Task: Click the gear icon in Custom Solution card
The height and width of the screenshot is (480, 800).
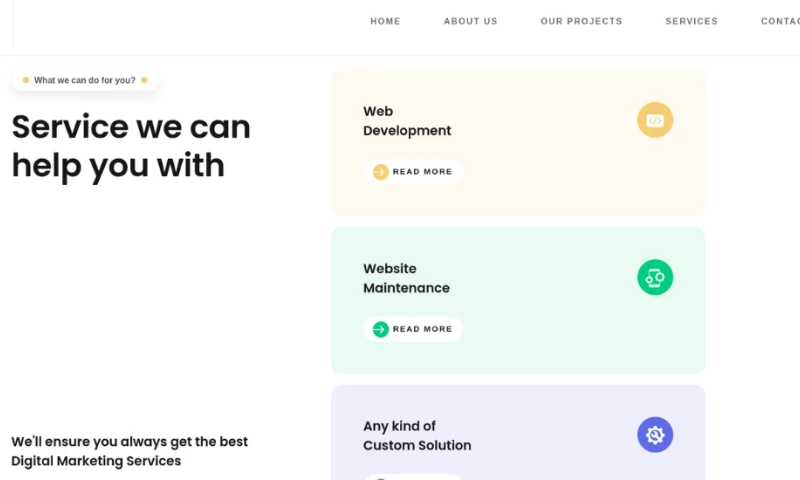Action: (x=655, y=435)
